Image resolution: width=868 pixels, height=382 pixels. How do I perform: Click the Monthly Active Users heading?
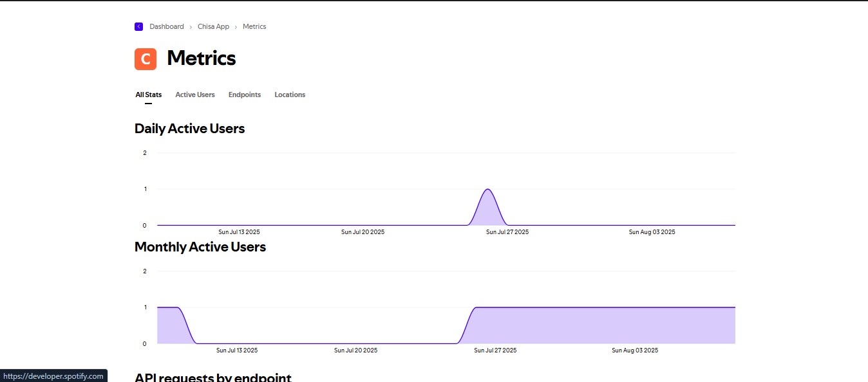point(200,247)
